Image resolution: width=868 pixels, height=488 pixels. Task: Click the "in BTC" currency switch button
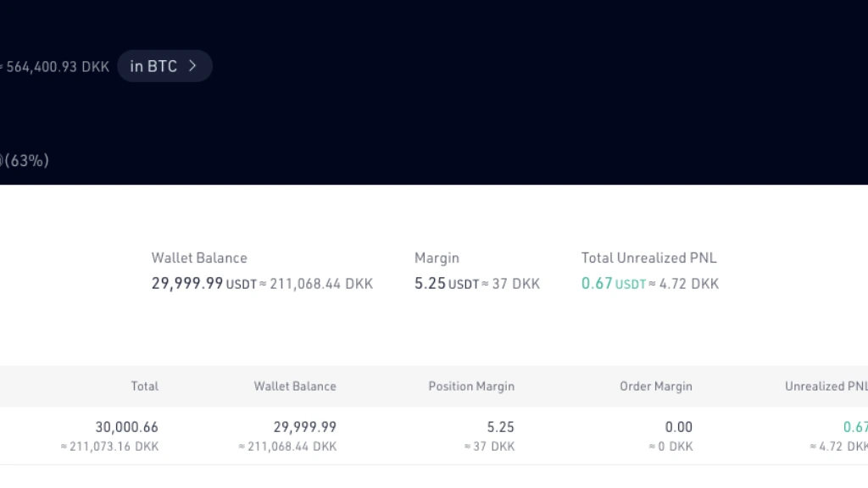[x=164, y=66]
